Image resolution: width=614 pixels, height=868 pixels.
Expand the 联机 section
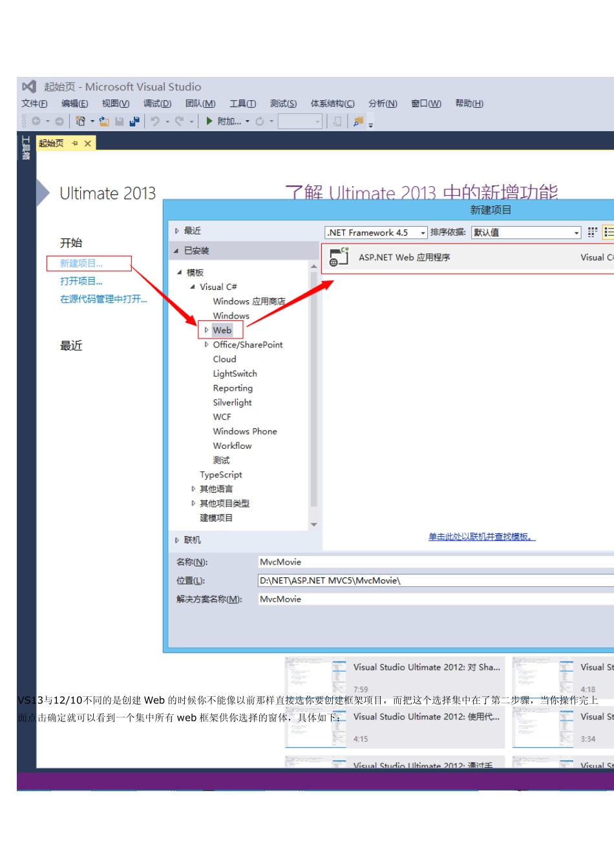click(177, 540)
